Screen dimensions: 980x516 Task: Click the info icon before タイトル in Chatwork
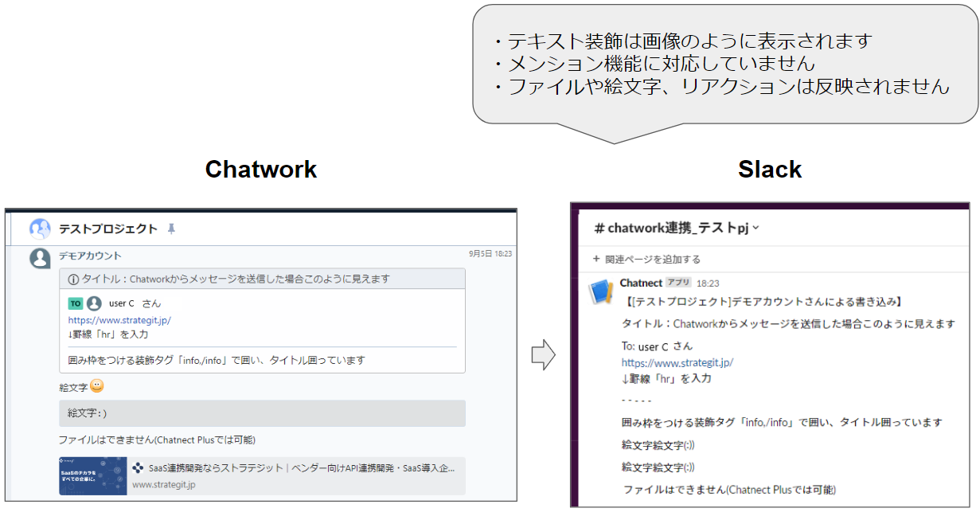[73, 279]
